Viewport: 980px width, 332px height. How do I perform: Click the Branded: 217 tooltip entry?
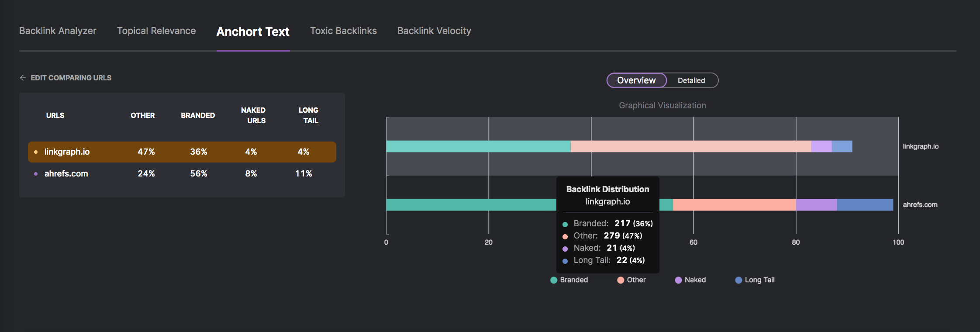607,223
